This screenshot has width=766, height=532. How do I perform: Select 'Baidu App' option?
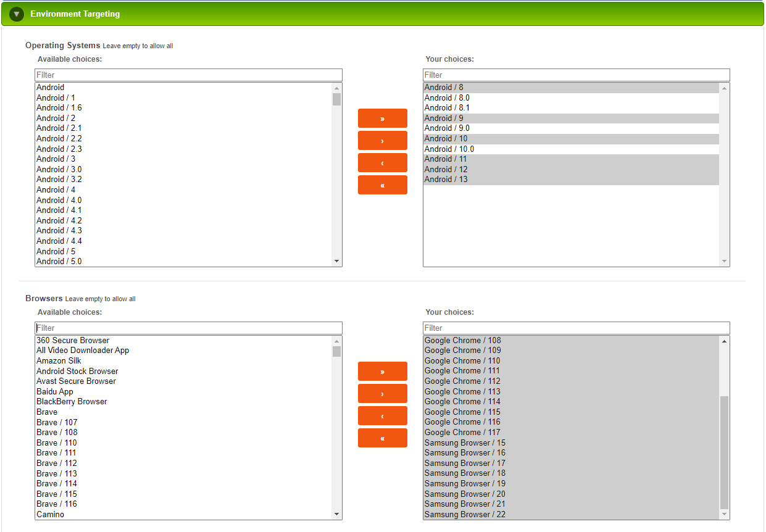point(183,392)
